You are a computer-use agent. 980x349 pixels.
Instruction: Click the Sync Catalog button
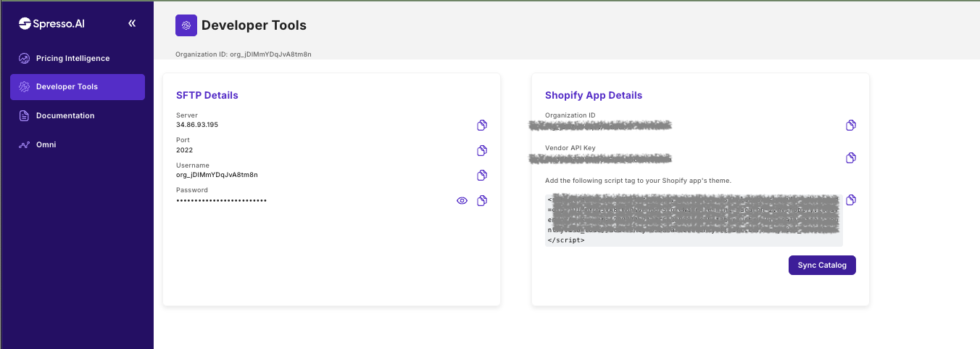822,266
